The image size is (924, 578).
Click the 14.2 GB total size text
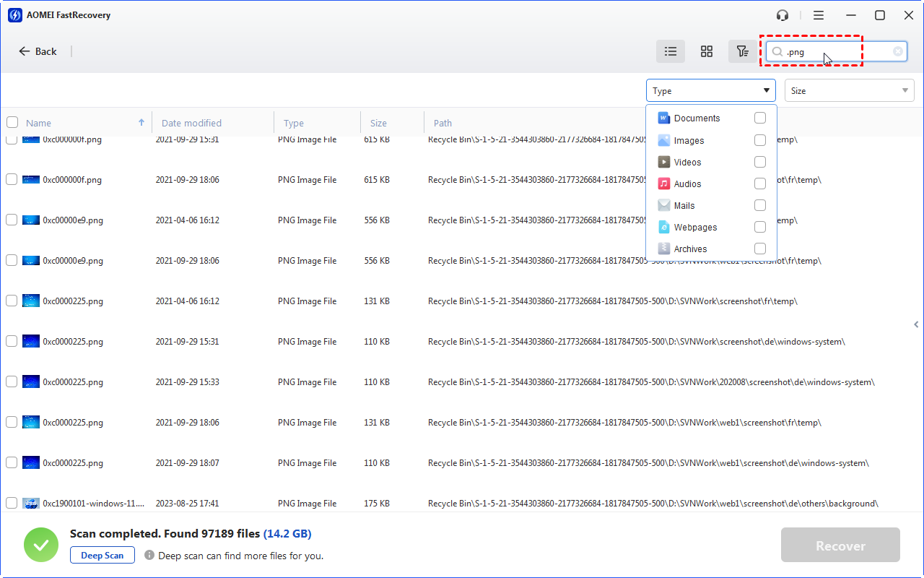click(x=287, y=534)
